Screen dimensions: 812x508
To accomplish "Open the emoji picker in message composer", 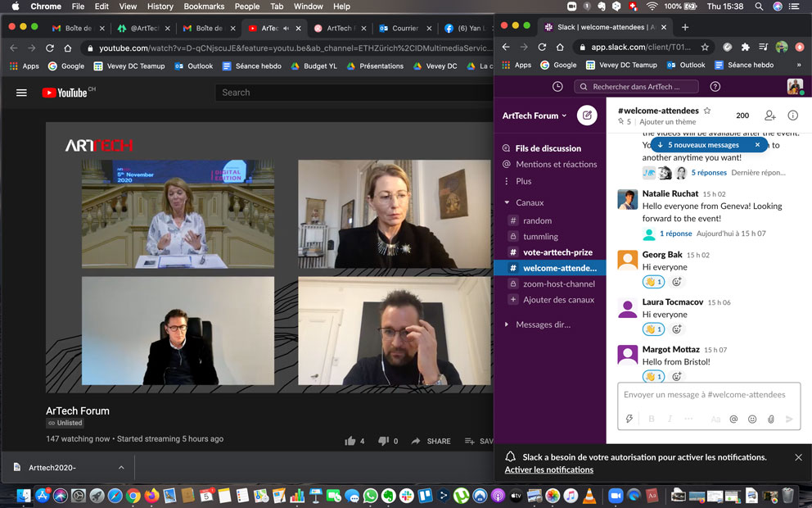I will (x=752, y=419).
